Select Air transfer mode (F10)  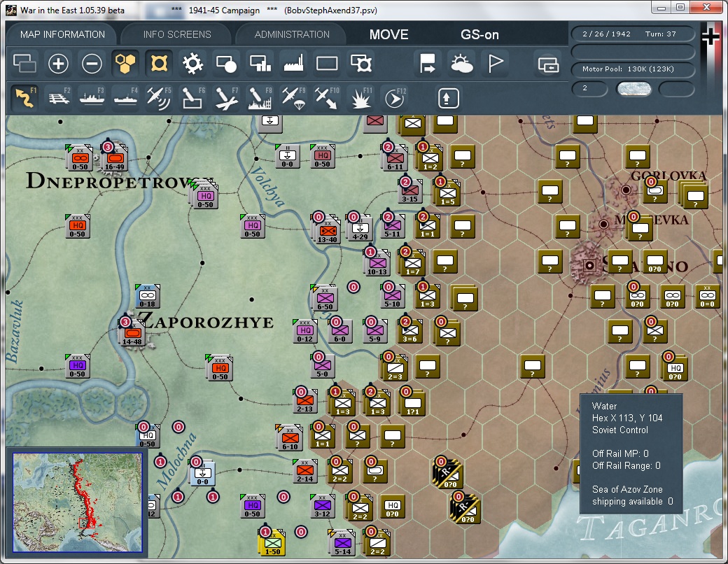327,98
